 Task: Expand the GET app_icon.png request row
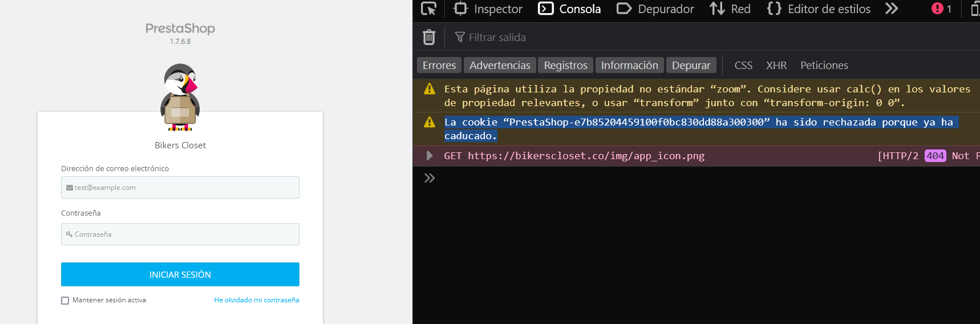[x=430, y=155]
